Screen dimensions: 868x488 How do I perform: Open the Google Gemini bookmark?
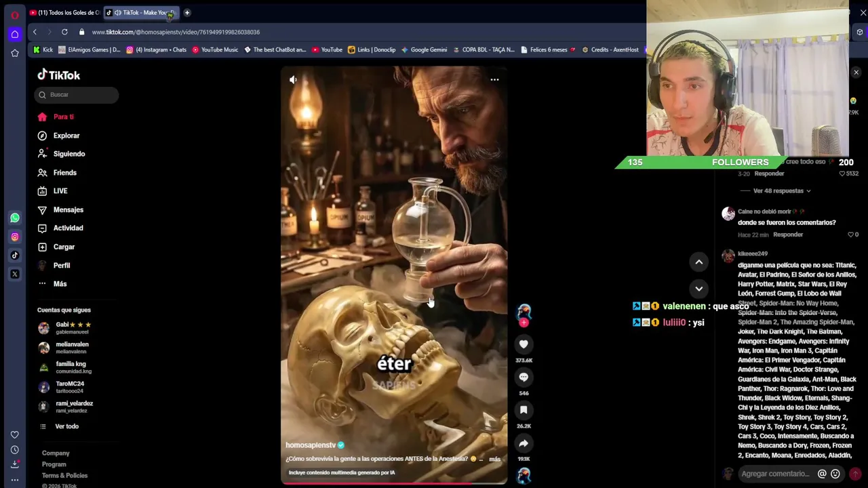pos(424,49)
